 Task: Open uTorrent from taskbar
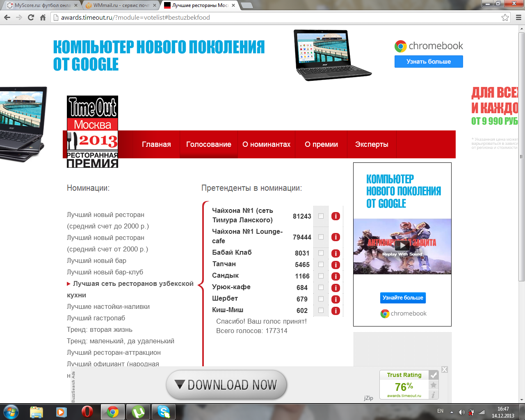[138, 411]
